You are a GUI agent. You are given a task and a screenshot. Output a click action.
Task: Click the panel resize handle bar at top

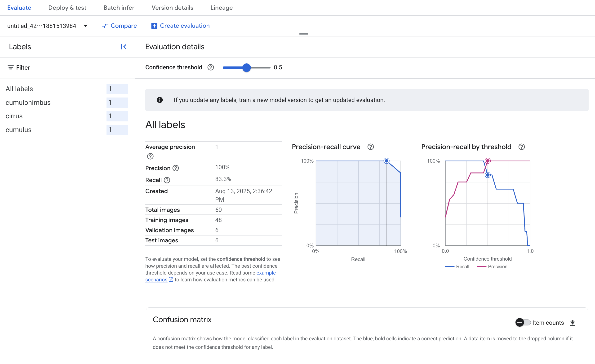tap(304, 34)
